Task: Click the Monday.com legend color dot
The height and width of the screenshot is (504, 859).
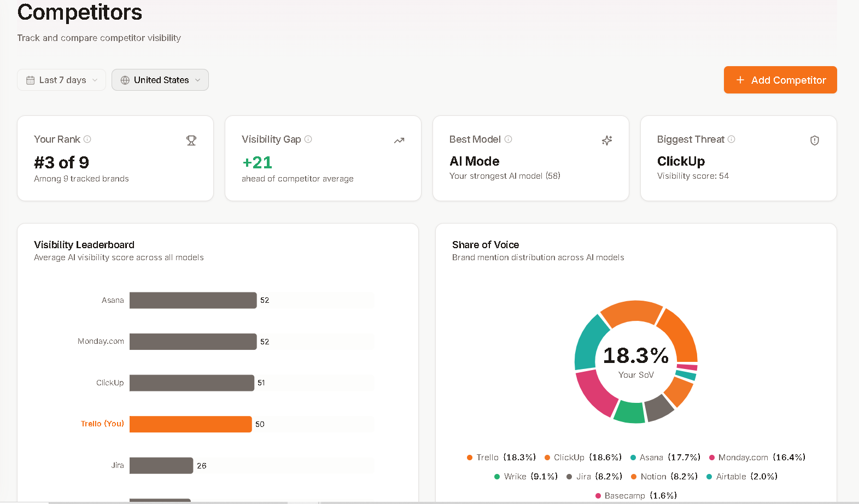Action: pyautogui.click(x=712, y=458)
